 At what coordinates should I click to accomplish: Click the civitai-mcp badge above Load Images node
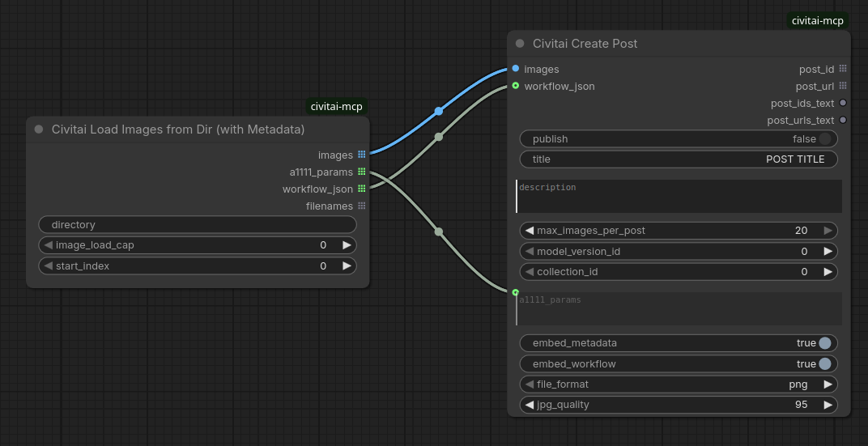tap(337, 107)
